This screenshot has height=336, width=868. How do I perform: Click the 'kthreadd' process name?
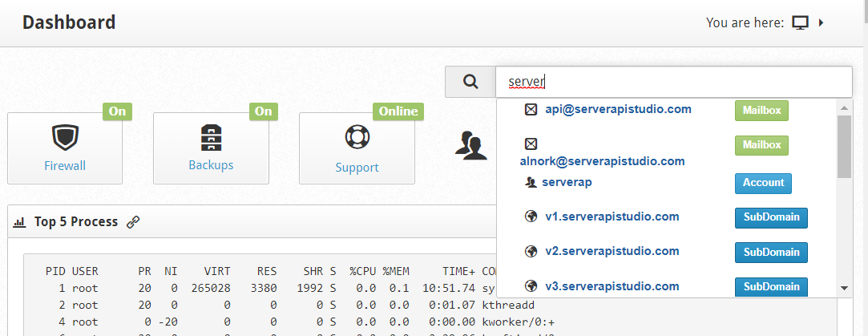pos(509,305)
